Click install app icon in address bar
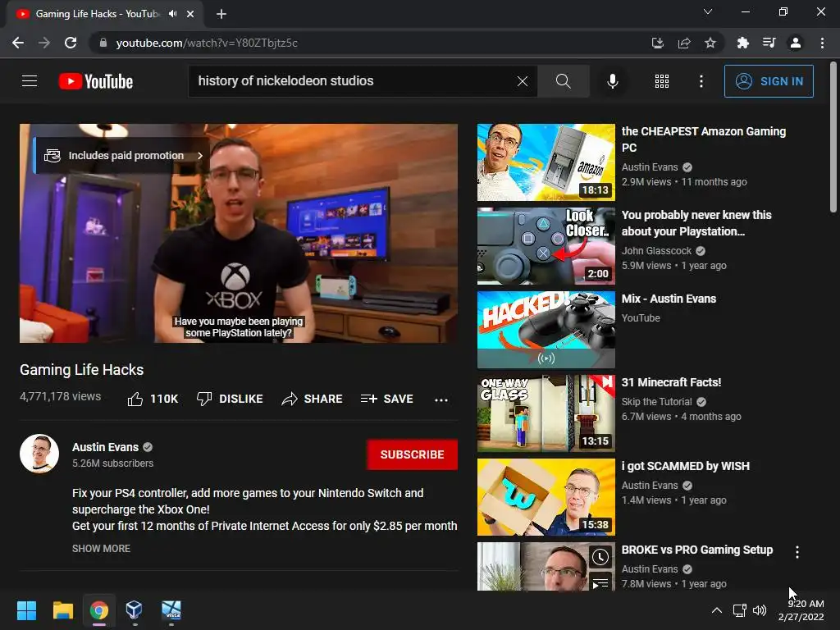The image size is (840, 630). [657, 43]
